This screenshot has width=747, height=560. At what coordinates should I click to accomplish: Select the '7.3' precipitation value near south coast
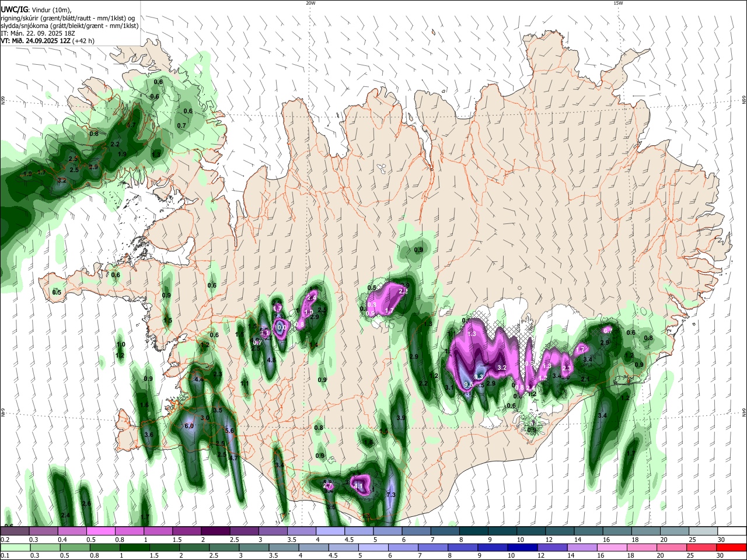391,495
